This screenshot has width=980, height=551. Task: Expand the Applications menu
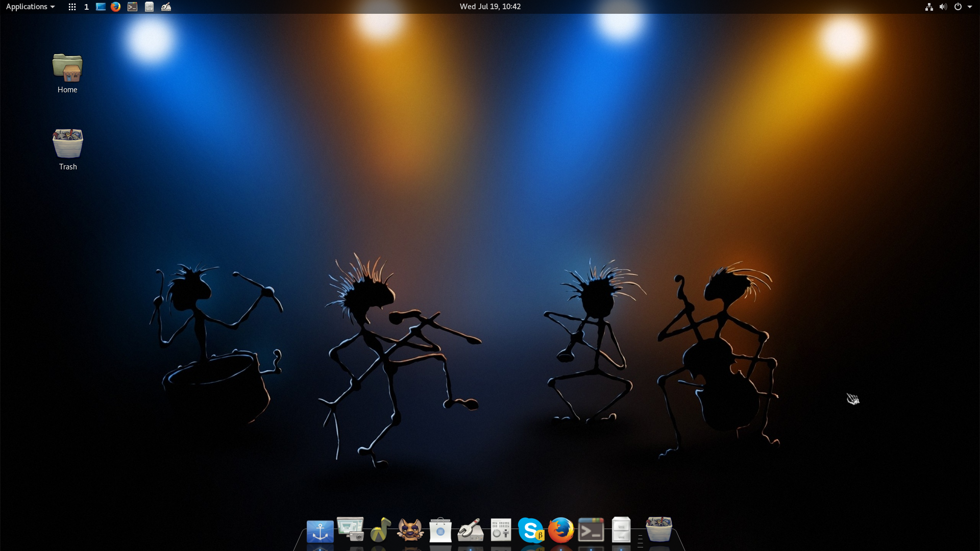30,7
